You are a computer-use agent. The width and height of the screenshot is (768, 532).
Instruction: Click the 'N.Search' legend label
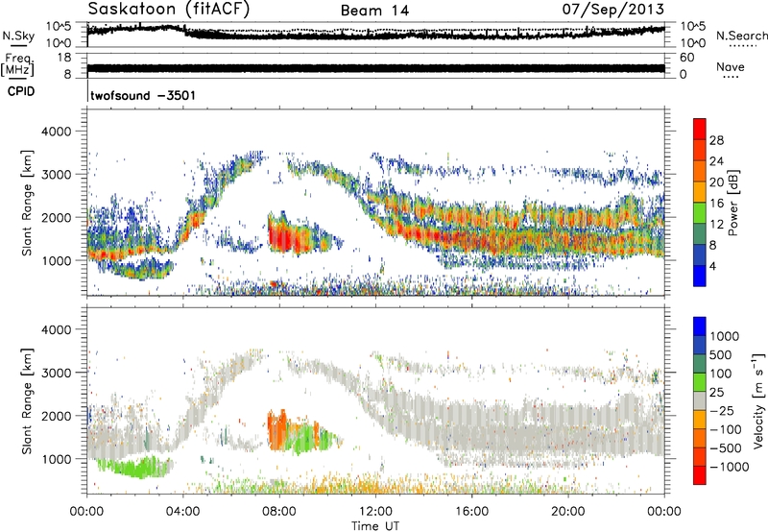pos(741,36)
